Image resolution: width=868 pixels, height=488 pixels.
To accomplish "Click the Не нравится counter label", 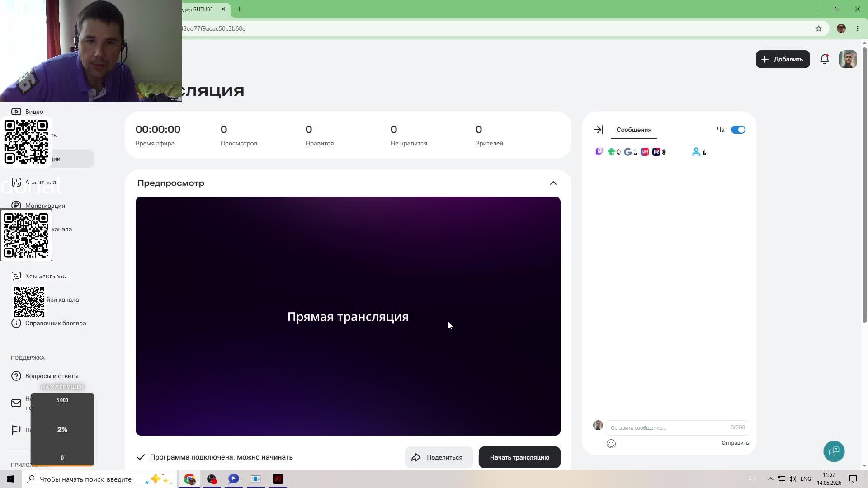I will click(x=409, y=143).
